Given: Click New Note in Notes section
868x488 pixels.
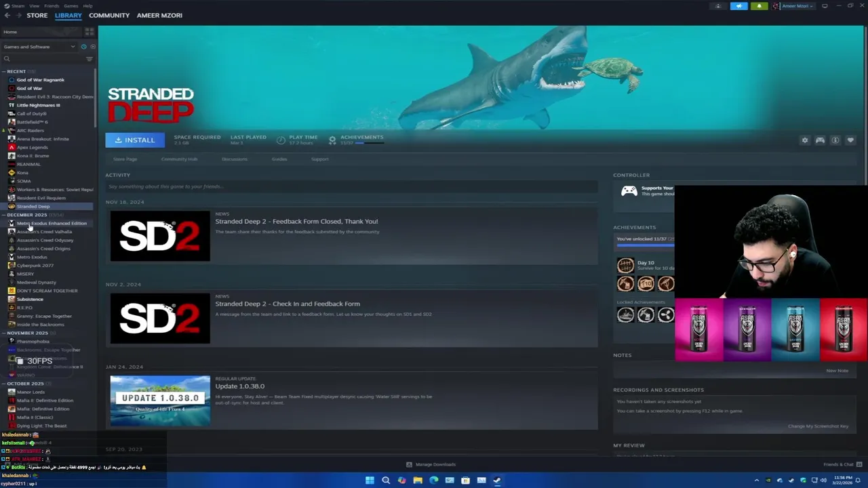Looking at the screenshot, I should [837, 371].
